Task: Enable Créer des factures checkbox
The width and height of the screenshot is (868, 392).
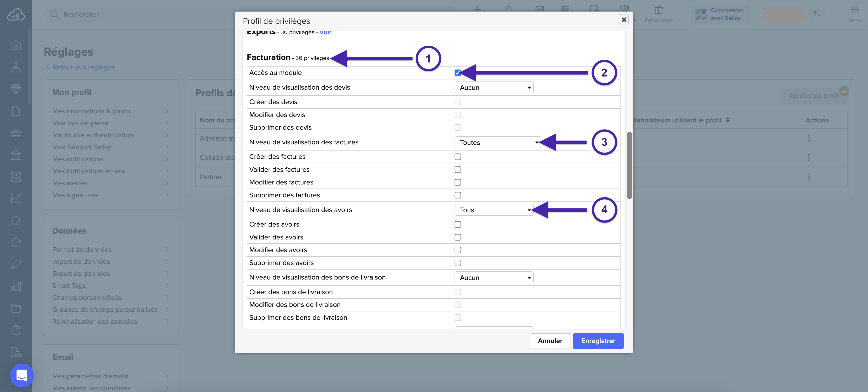Action: pyautogui.click(x=457, y=157)
